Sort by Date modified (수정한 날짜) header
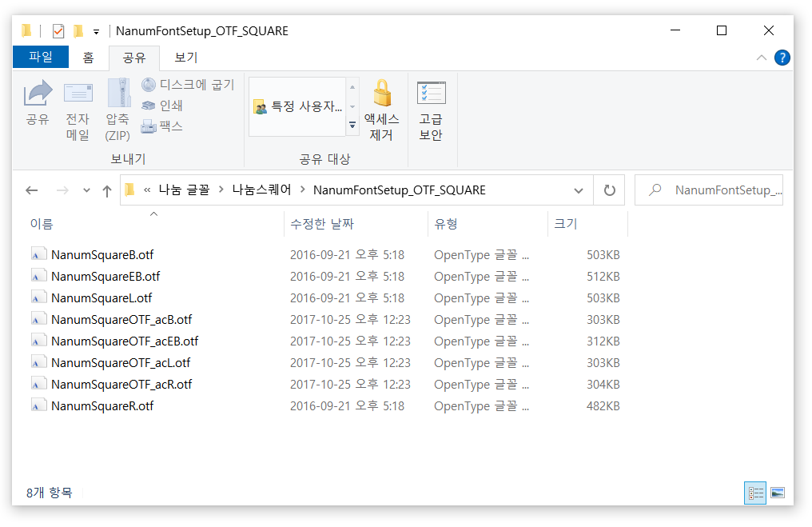The width and height of the screenshot is (812, 527). [356, 224]
